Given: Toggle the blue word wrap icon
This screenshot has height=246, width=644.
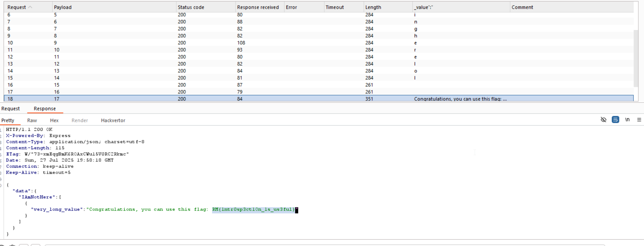Looking at the screenshot, I should coord(615,120).
